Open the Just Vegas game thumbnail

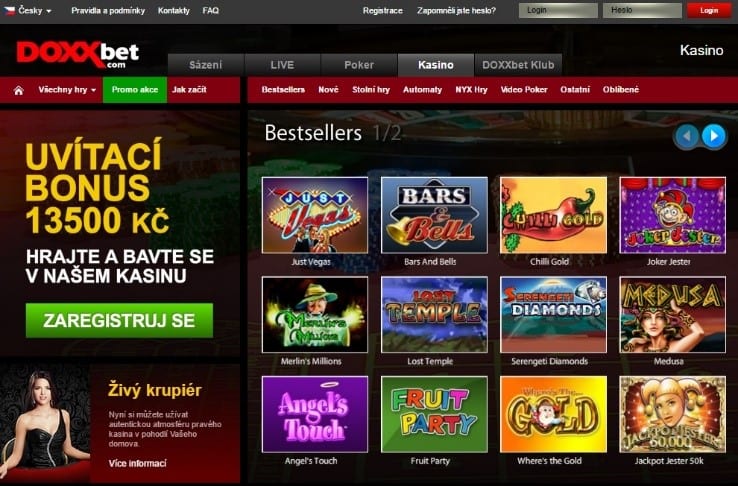315,215
